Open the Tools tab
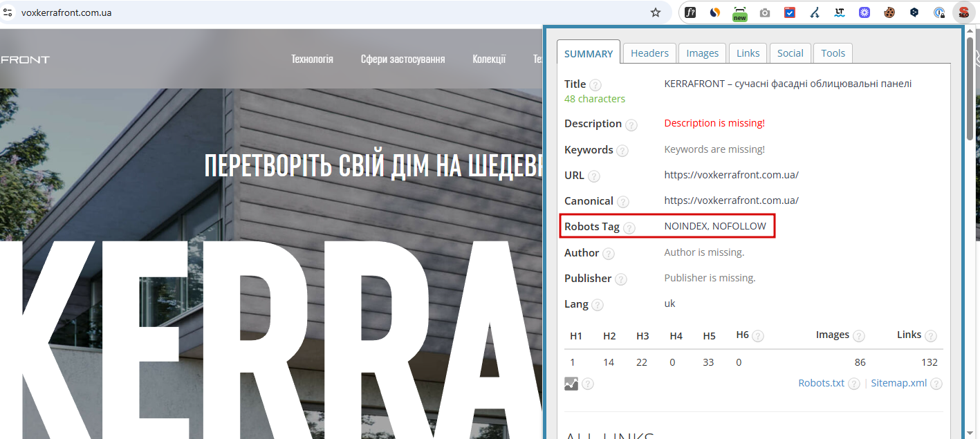 tap(833, 53)
